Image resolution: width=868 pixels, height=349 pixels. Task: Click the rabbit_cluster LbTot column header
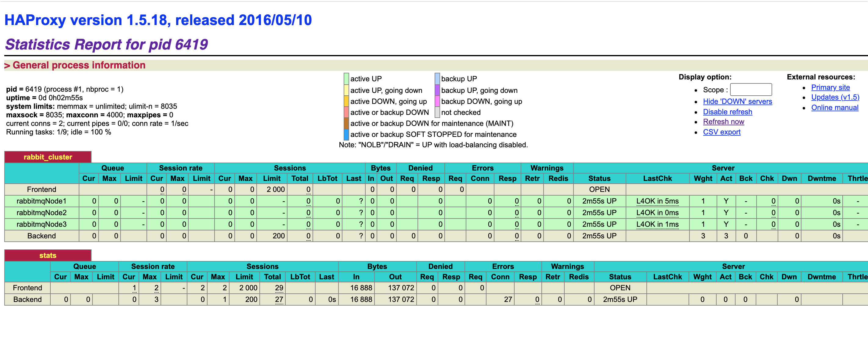pos(327,178)
